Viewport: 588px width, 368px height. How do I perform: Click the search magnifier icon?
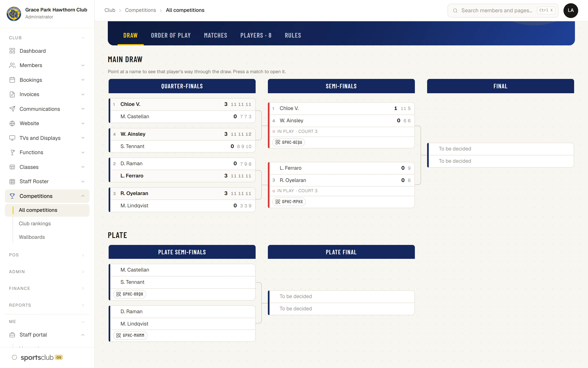click(455, 10)
